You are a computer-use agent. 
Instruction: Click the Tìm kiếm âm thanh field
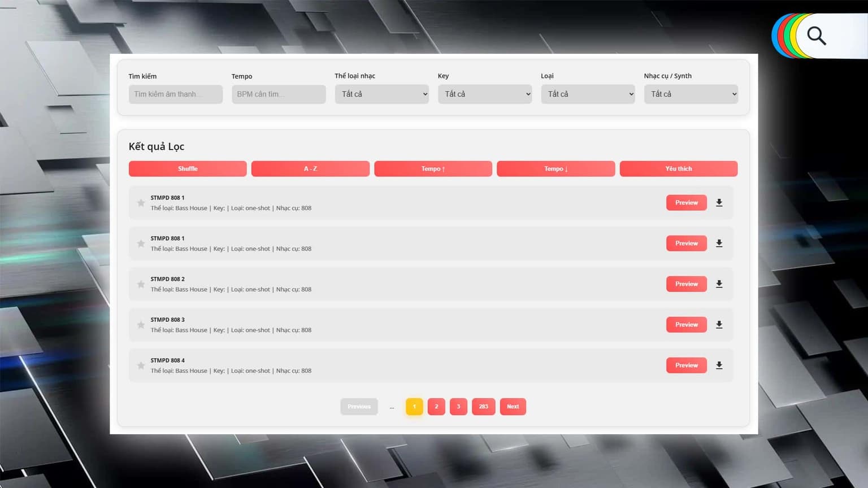176,94
